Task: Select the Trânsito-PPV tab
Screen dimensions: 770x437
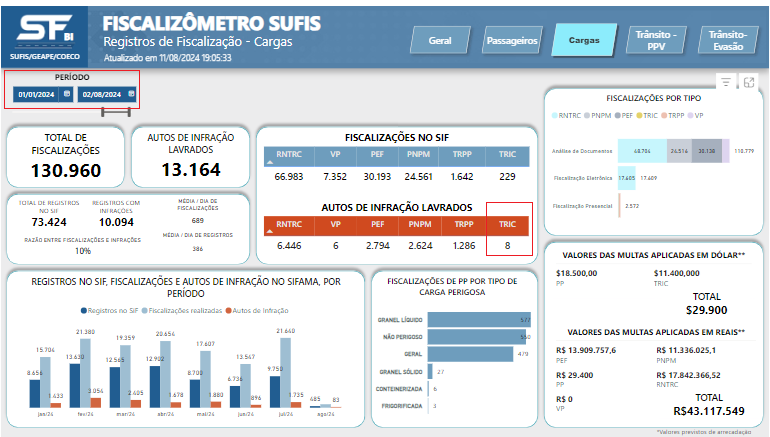Action: (656, 40)
